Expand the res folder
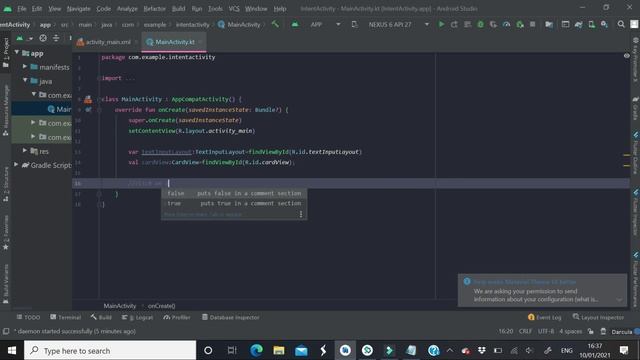 (x=25, y=150)
